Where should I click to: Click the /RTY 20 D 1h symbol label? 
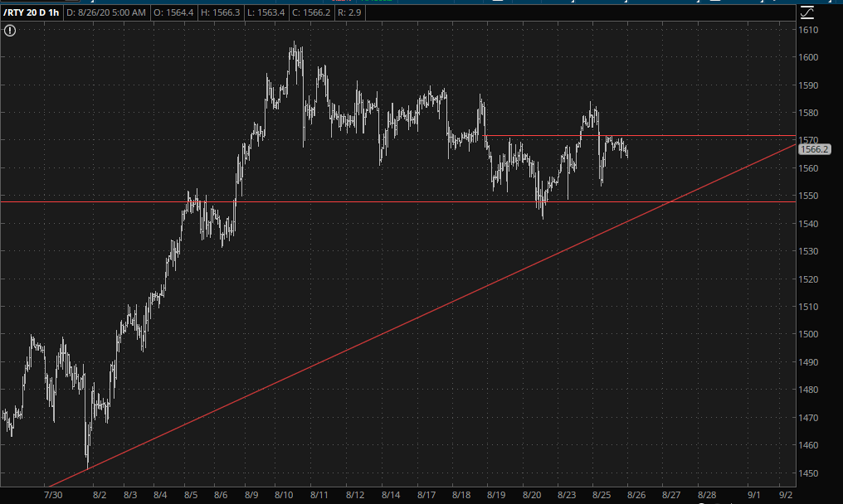(x=31, y=12)
